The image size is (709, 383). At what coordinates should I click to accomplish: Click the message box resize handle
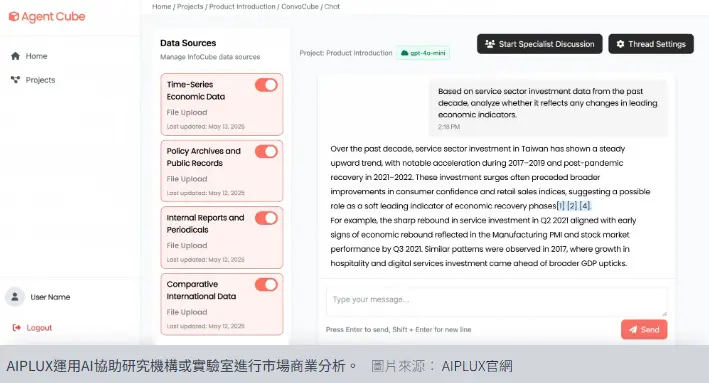tap(664, 313)
